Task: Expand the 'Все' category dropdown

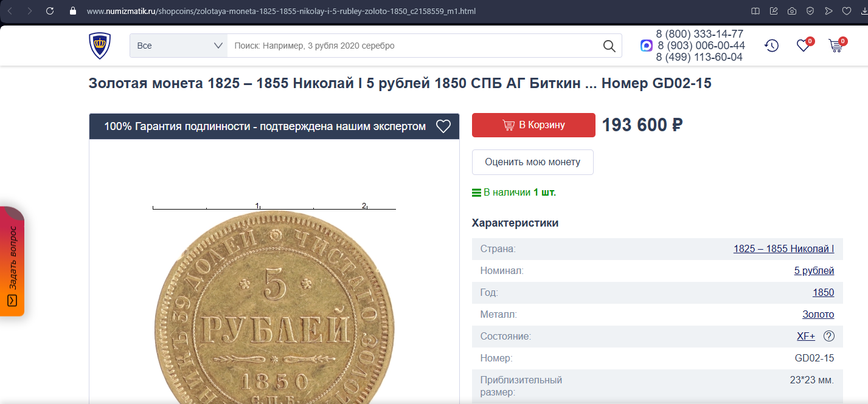Action: [x=178, y=46]
